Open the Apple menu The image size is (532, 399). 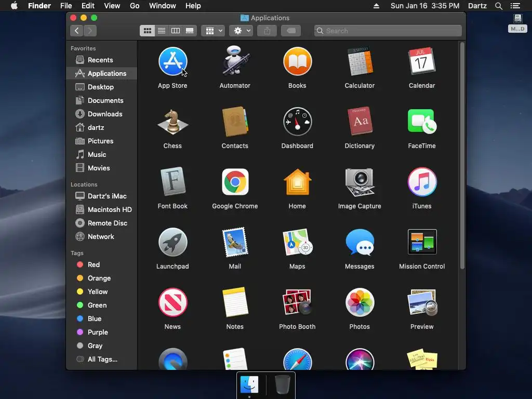pos(14,6)
